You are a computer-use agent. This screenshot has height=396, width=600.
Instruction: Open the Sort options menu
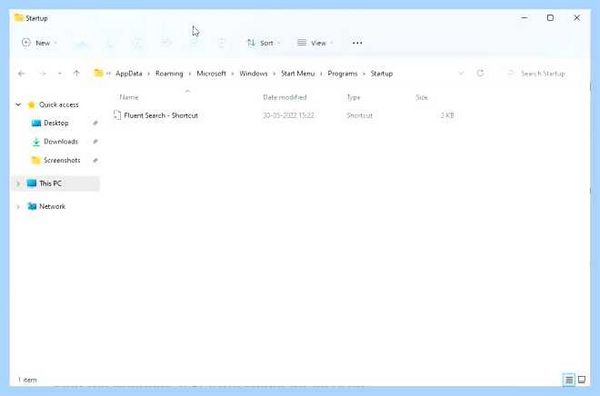[x=263, y=43]
